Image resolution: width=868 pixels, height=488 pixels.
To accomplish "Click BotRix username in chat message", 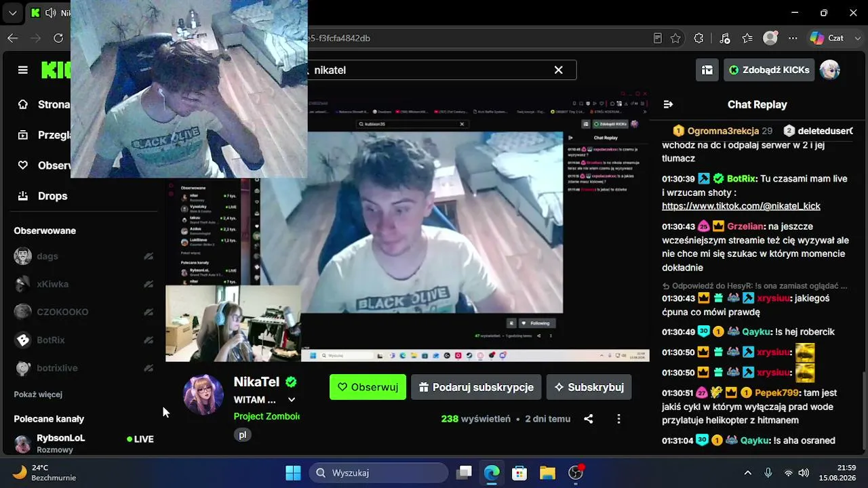I will click(741, 179).
